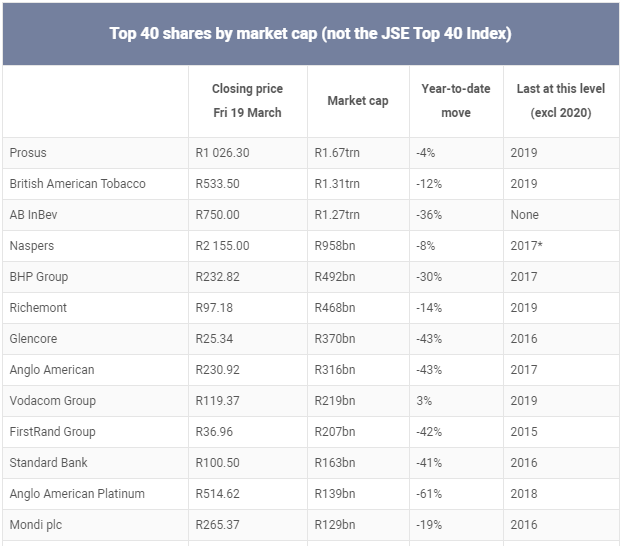
Task: Click the year-to-date move '-14%'
Action: 429,308
